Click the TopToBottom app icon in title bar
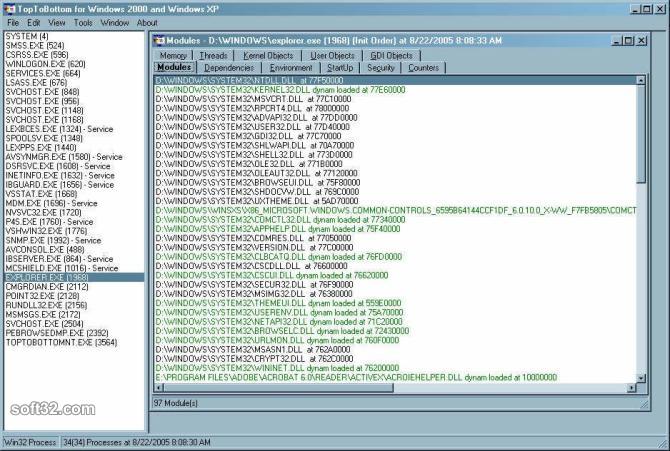This screenshot has height=451, width=670. point(9,9)
